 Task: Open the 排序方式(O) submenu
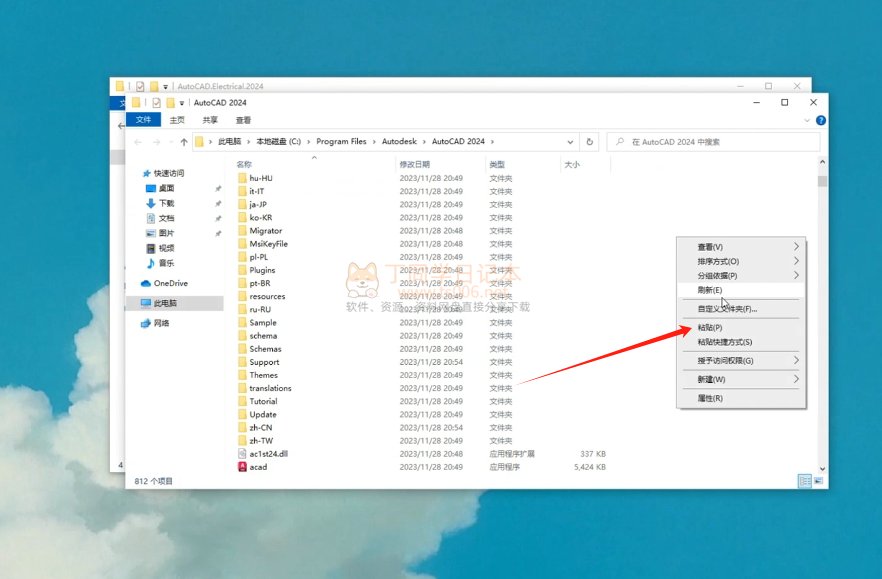click(x=741, y=261)
